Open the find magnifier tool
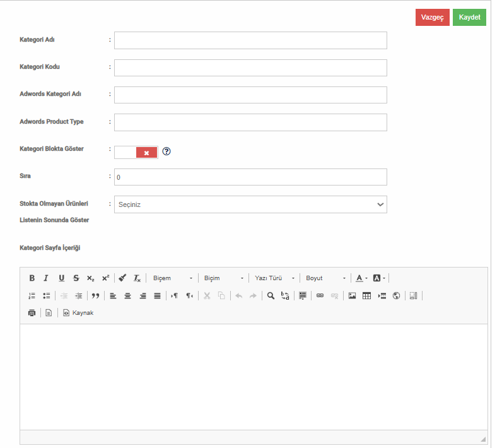The width and height of the screenshot is (502, 448). point(271,295)
